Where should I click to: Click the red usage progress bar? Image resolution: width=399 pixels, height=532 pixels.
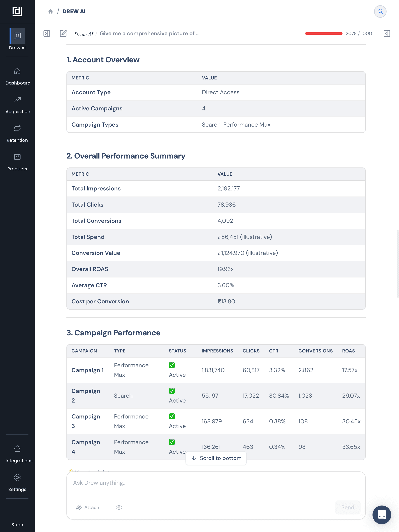point(323,33)
